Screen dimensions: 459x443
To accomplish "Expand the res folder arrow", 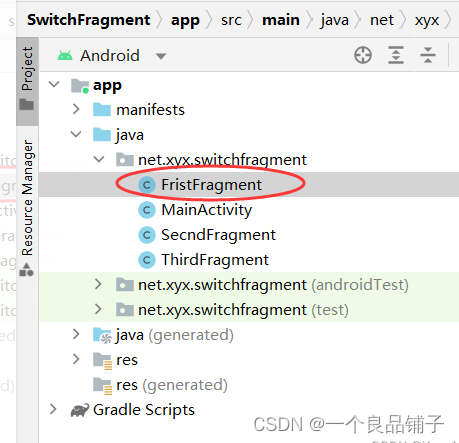I will [x=76, y=359].
